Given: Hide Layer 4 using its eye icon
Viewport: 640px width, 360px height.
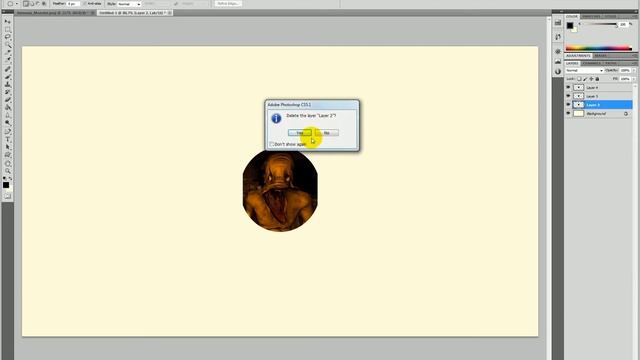Looking at the screenshot, I should [x=568, y=87].
